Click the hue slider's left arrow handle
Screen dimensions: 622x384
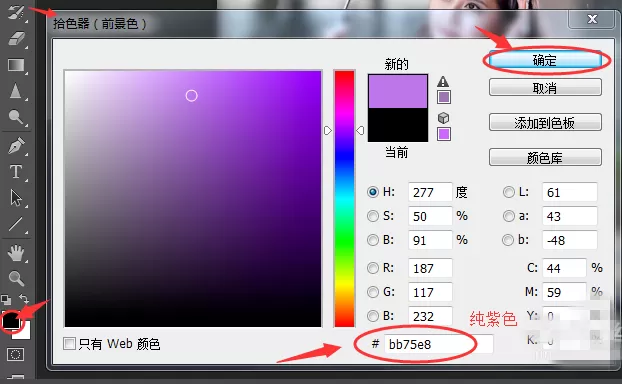pos(328,131)
